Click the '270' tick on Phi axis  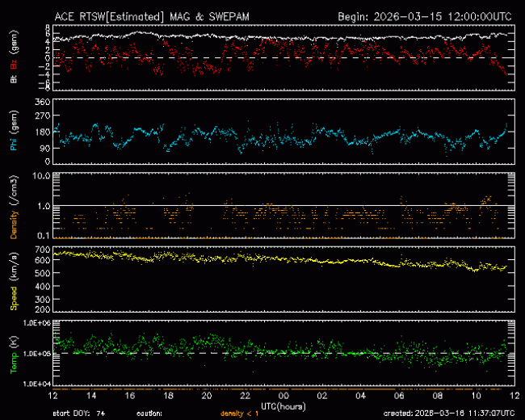[43, 115]
